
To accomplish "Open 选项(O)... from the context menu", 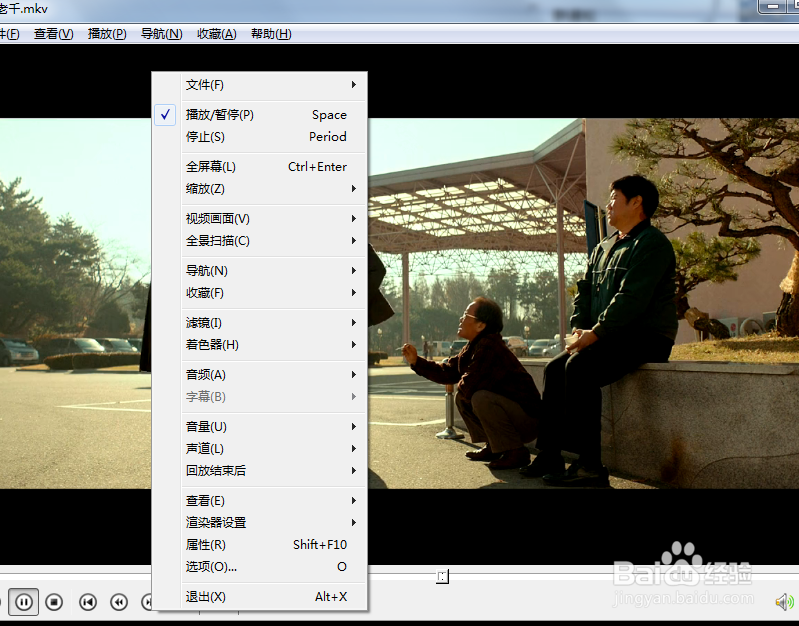I will (x=260, y=566).
